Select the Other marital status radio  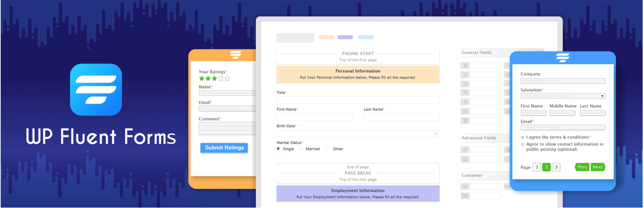click(328, 149)
